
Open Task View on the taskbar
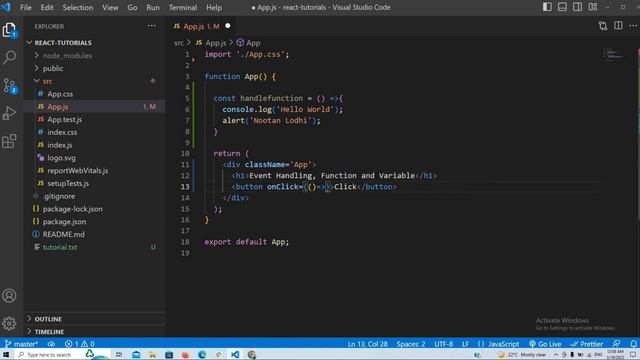(119, 354)
